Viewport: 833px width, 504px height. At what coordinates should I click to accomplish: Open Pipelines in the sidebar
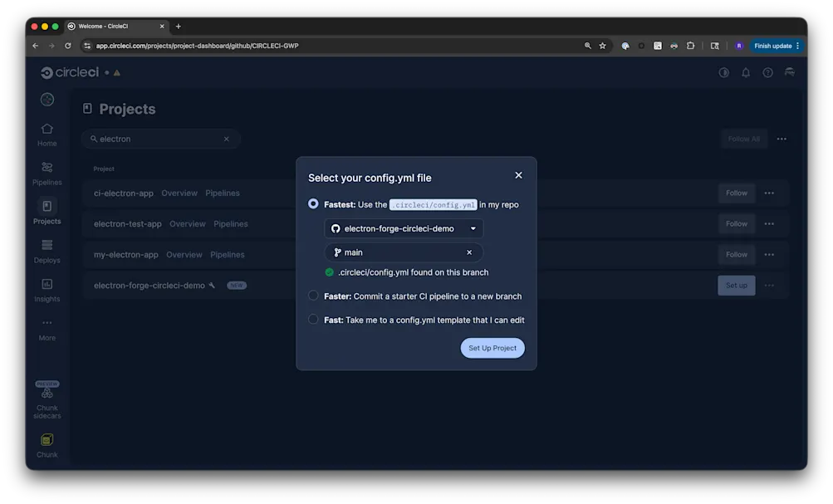pos(47,174)
